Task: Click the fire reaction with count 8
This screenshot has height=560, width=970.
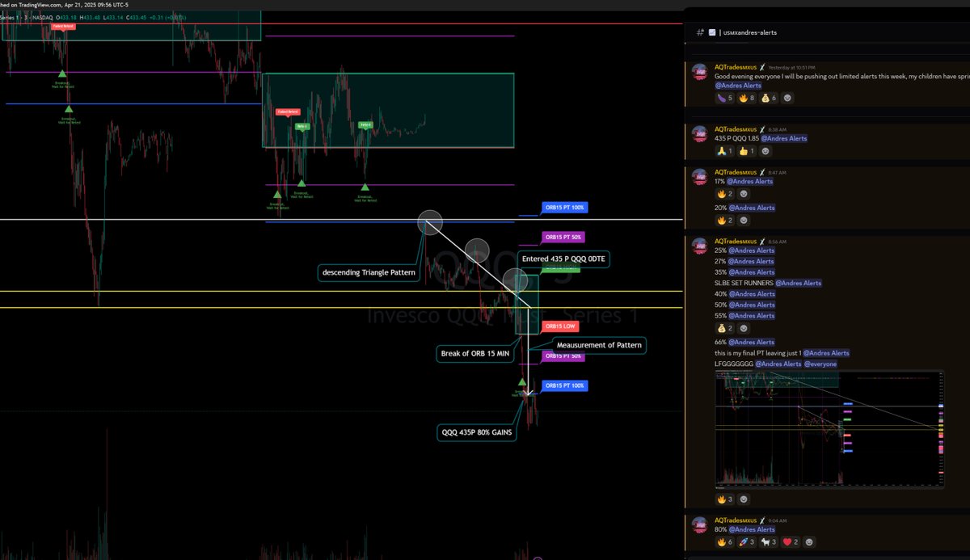Action: [749, 98]
